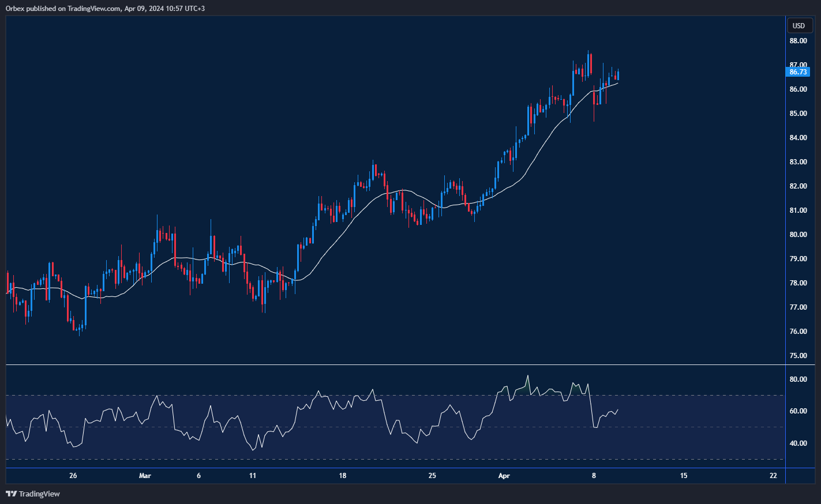Open the USD currency selector
The height and width of the screenshot is (504, 821).
tap(798, 25)
